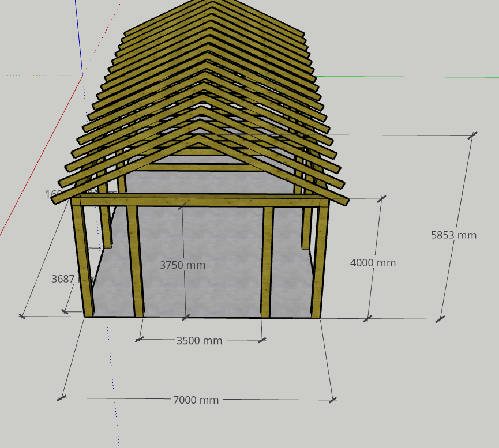This screenshot has width=499, height=448.
Task: Select the front left corner post
Action: point(82,259)
